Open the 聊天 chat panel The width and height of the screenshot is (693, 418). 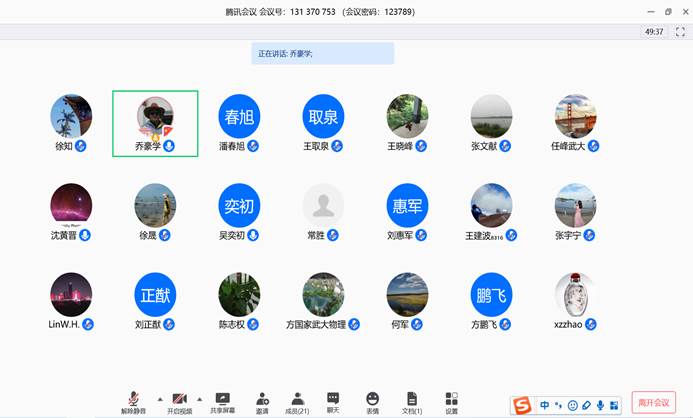tap(333, 401)
